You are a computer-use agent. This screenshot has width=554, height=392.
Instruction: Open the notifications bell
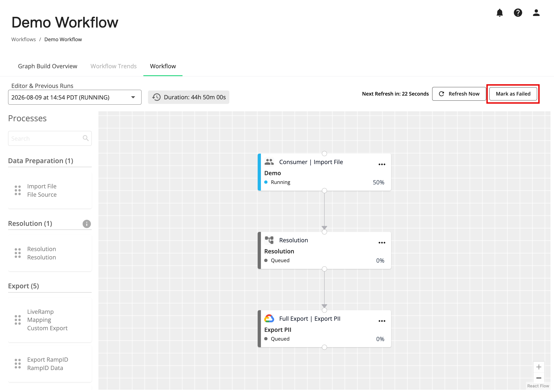pyautogui.click(x=499, y=13)
